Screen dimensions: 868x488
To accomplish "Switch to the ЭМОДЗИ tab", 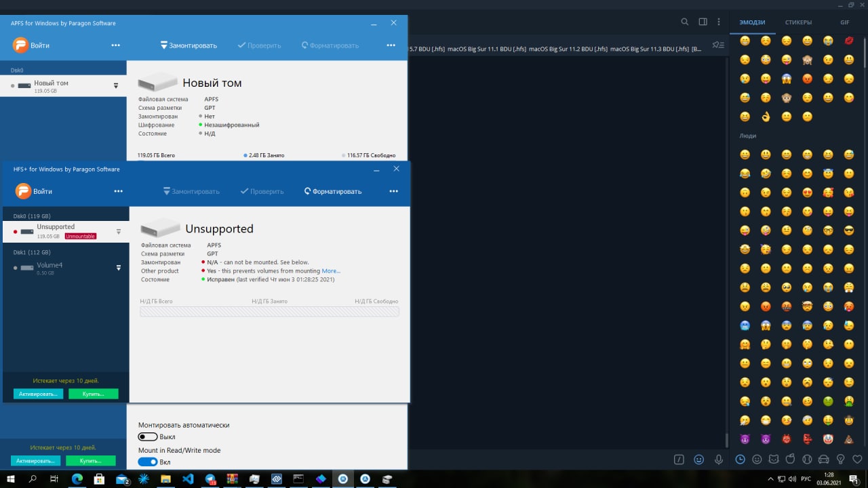I will click(752, 22).
